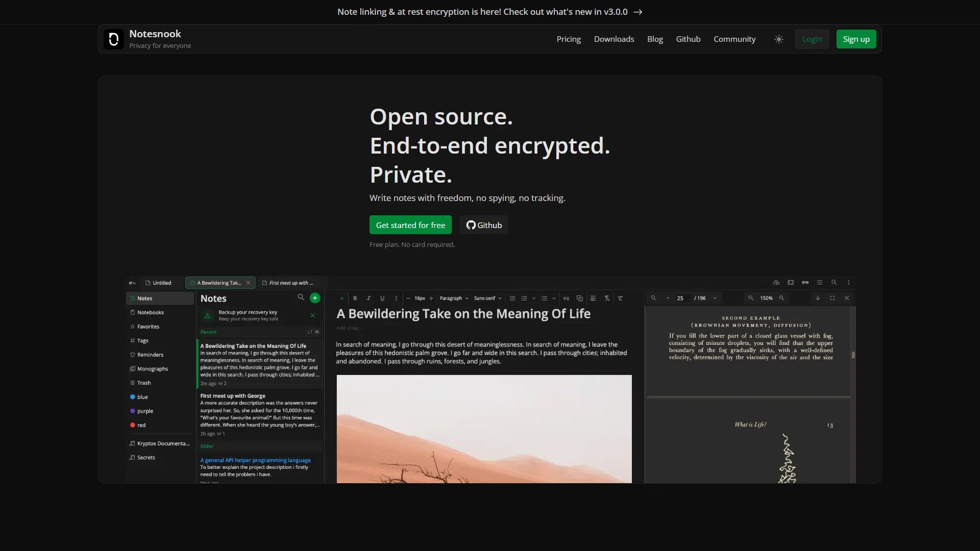Click the clear formatting icon
Viewport: 980px width, 551px height.
(620, 298)
